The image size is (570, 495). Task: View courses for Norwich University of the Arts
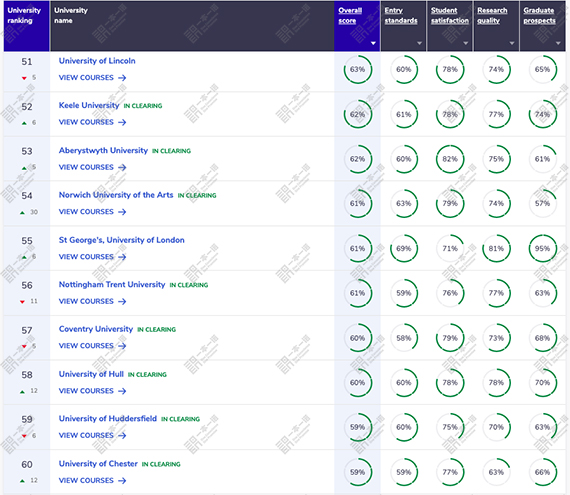92,212
